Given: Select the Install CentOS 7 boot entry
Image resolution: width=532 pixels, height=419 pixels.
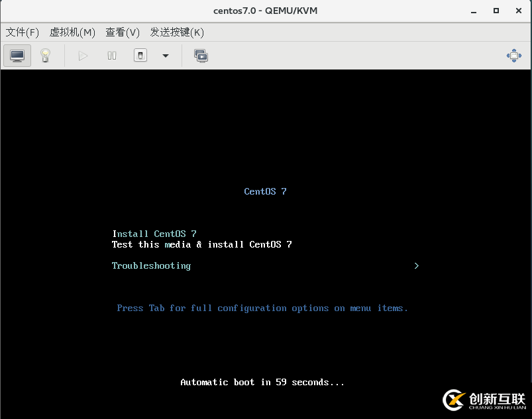Looking at the screenshot, I should point(154,234).
